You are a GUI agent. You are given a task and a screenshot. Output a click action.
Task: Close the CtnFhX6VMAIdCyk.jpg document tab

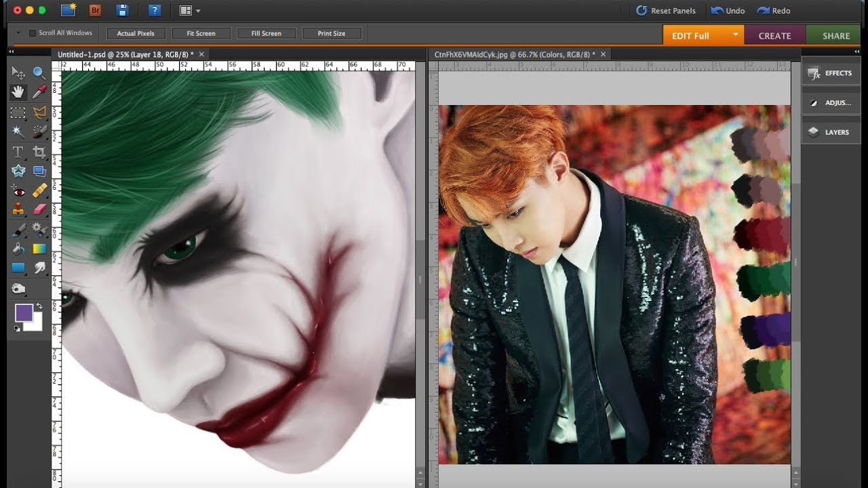[603, 54]
